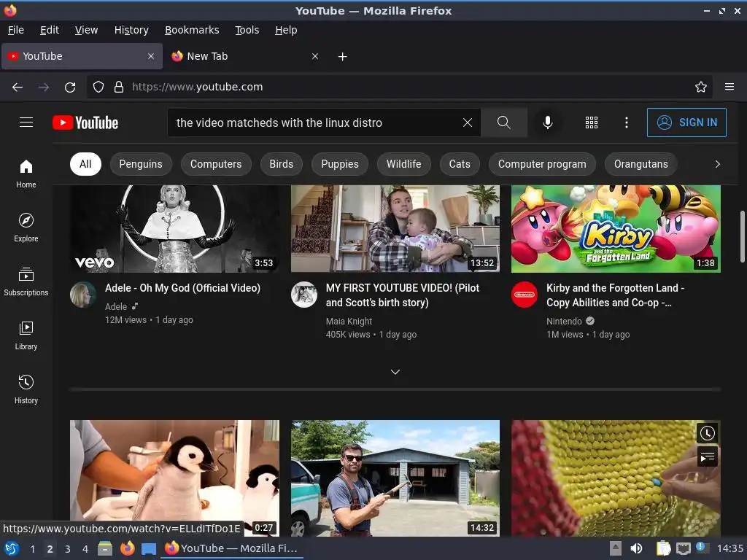Image resolution: width=747 pixels, height=560 pixels.
Task: Select the Computer program filter chip
Action: pyautogui.click(x=542, y=164)
